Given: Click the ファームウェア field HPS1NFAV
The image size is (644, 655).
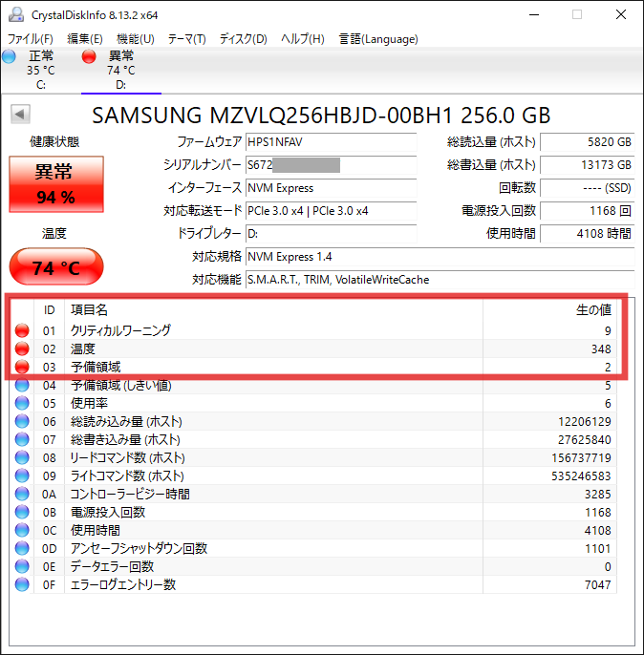Looking at the screenshot, I should [331, 142].
